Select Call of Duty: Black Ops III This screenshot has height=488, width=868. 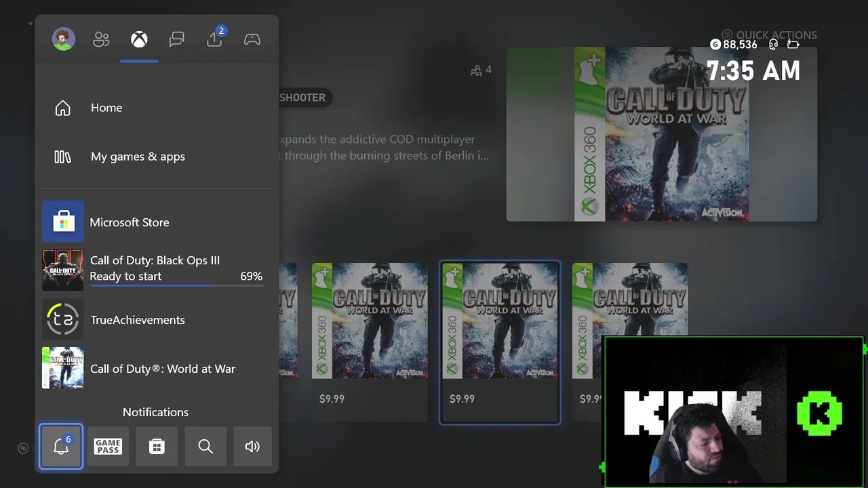(x=157, y=269)
